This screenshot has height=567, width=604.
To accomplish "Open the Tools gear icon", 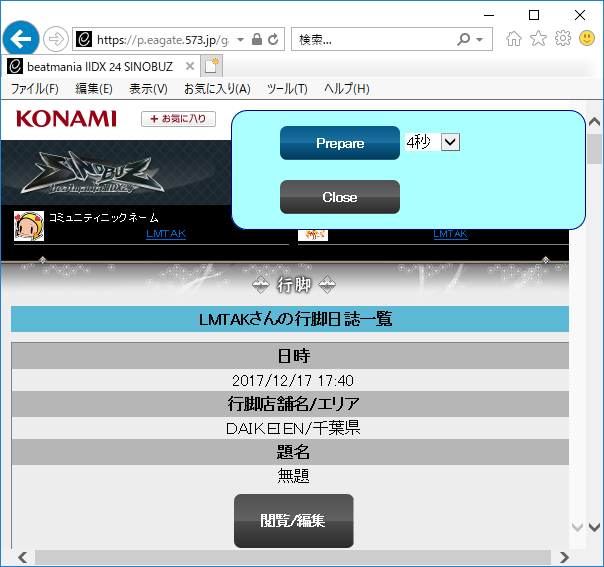I will pos(562,38).
